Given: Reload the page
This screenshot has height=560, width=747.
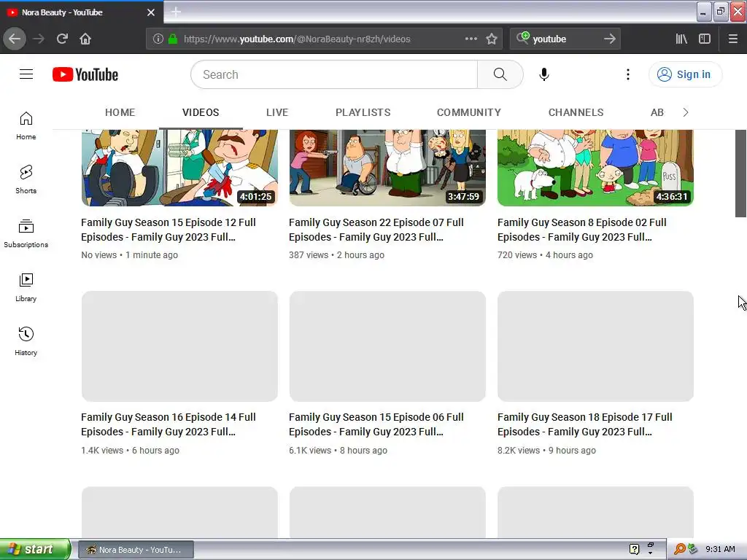Looking at the screenshot, I should [x=62, y=39].
